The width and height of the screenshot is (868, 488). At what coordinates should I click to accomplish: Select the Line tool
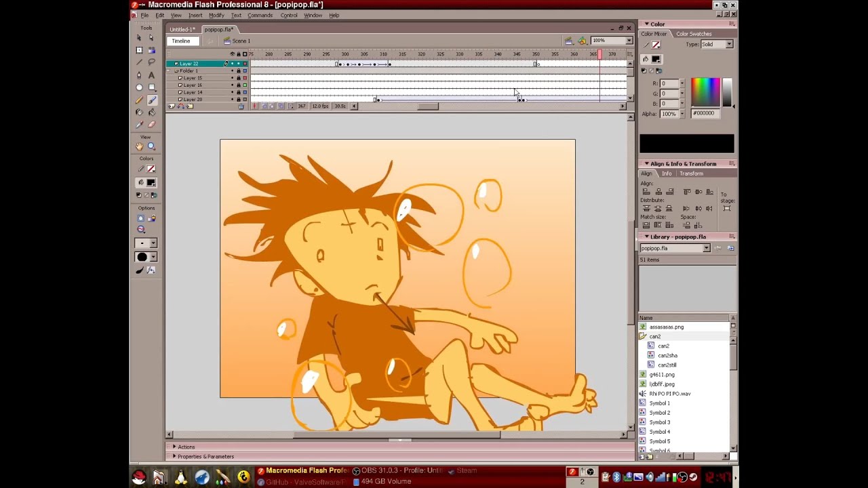140,62
